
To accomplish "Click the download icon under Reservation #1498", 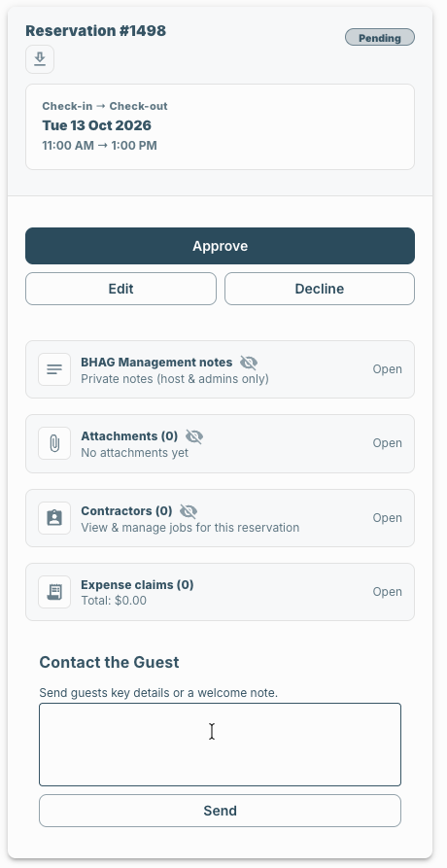I will (40, 59).
